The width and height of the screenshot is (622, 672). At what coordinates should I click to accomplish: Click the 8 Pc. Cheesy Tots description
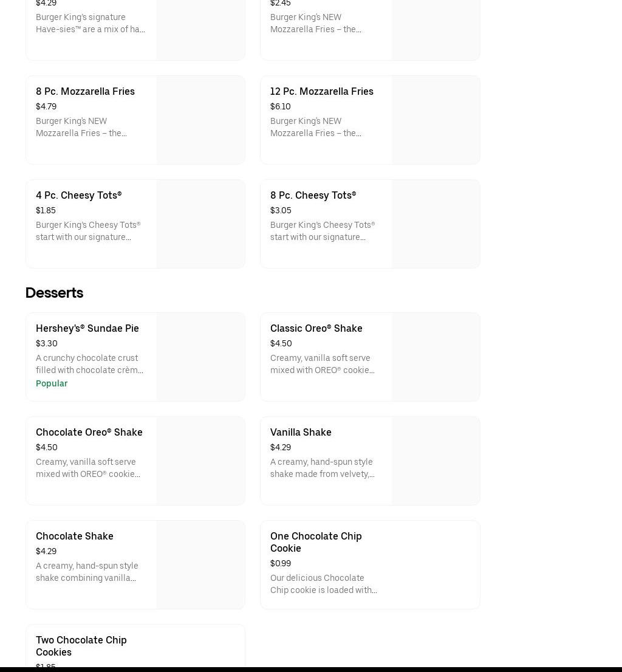[323, 231]
